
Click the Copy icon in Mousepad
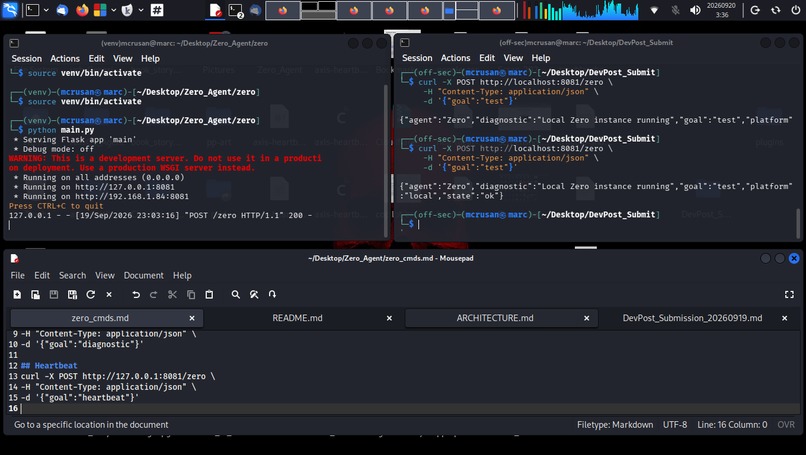191,295
